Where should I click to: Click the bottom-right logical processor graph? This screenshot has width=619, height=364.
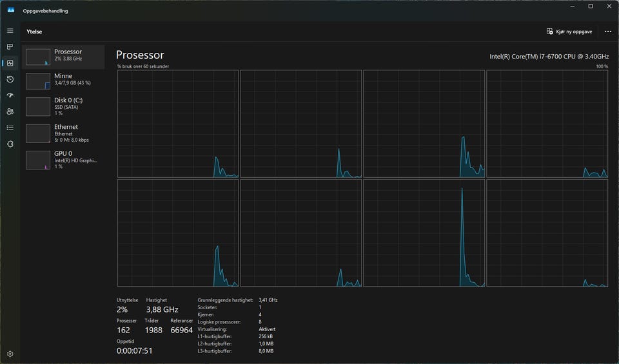pyautogui.click(x=547, y=233)
